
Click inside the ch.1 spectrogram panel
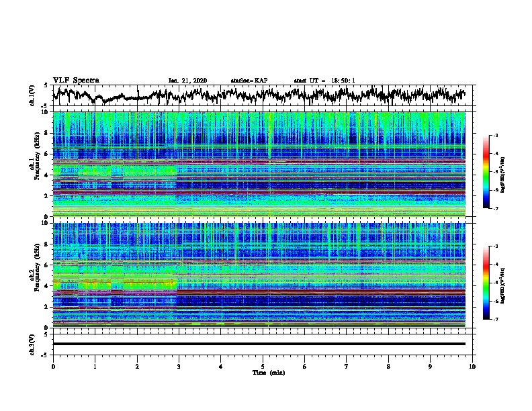[259, 164]
